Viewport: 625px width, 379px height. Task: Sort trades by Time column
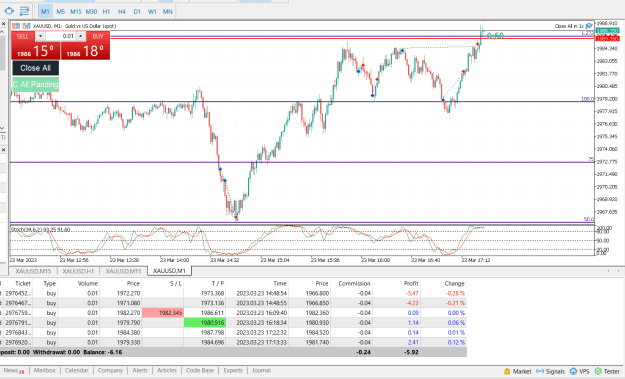click(x=280, y=283)
